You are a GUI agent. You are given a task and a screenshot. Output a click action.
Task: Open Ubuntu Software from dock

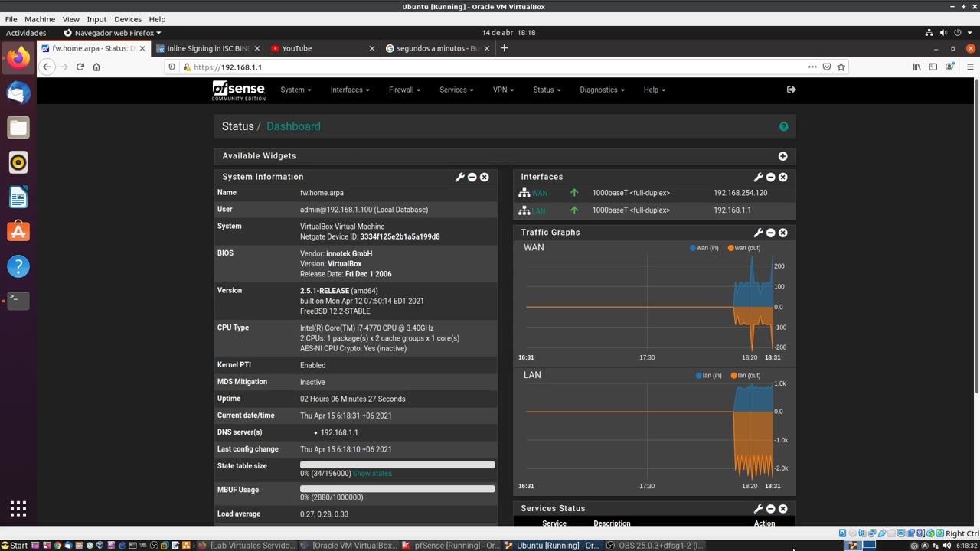pyautogui.click(x=18, y=231)
